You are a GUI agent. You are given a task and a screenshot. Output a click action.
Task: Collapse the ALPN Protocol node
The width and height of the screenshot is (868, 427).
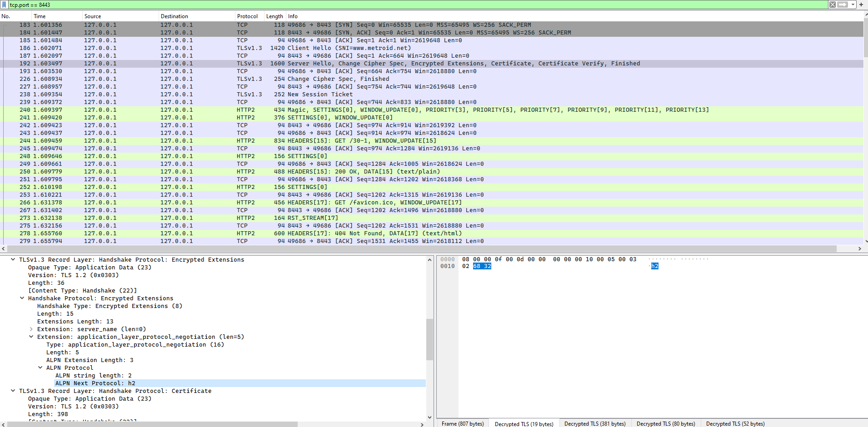(x=40, y=368)
